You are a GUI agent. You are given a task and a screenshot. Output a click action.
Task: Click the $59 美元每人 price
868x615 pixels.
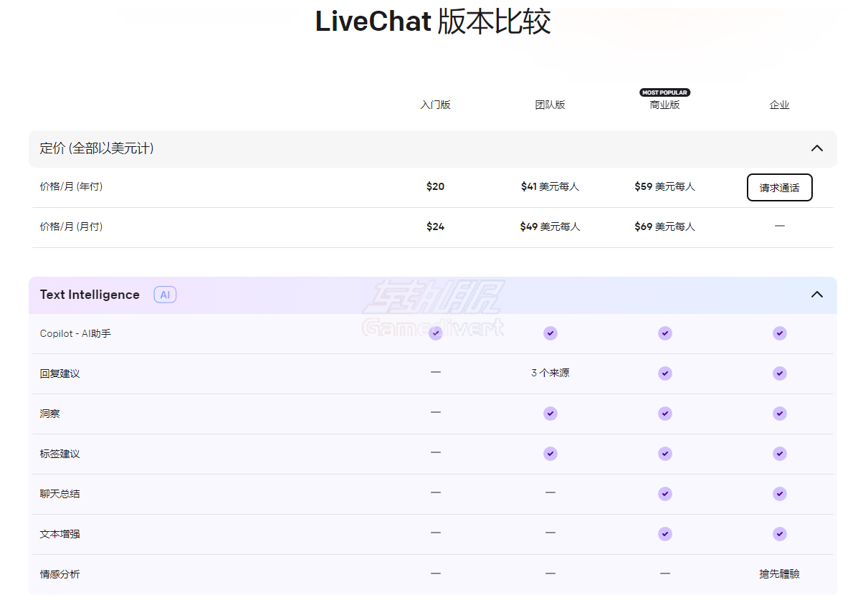(x=664, y=186)
